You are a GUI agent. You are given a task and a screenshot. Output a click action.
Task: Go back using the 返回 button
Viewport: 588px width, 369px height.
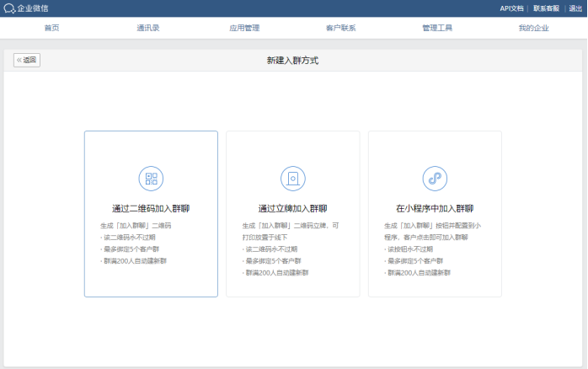click(x=27, y=61)
